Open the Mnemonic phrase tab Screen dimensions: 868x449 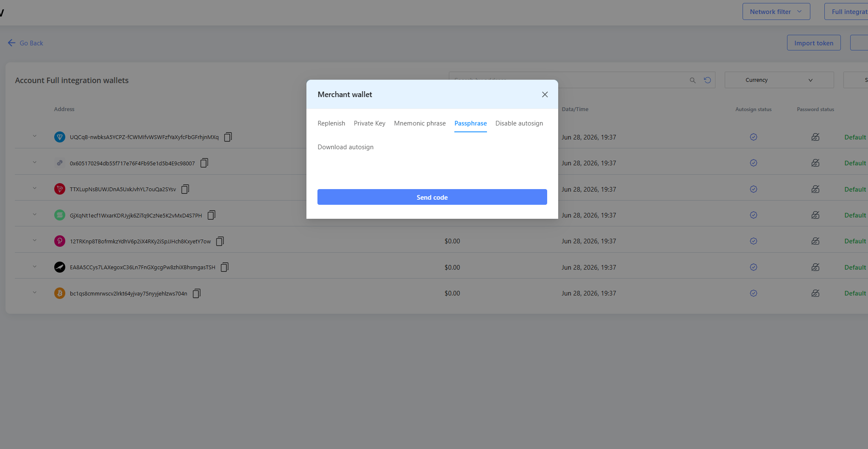420,123
